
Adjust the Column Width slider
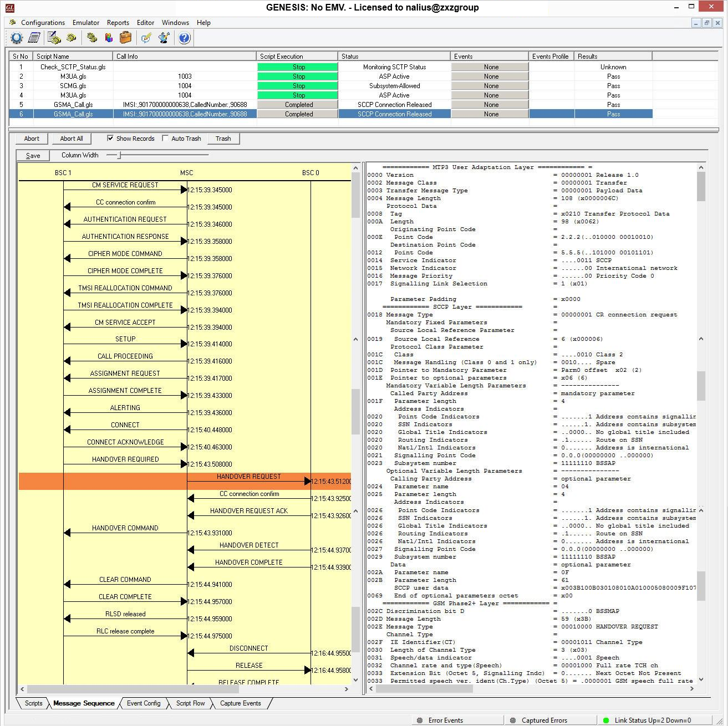119,155
